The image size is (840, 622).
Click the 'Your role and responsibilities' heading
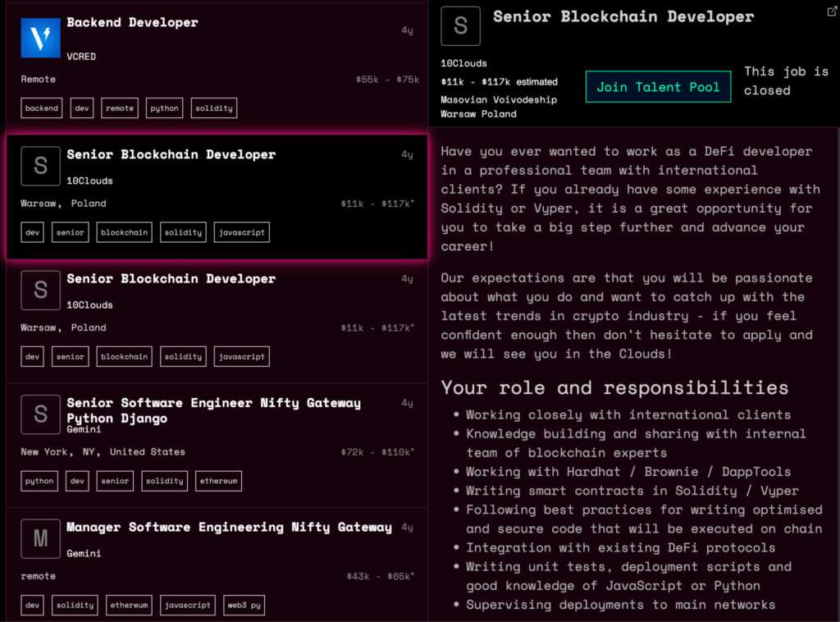[x=614, y=388]
